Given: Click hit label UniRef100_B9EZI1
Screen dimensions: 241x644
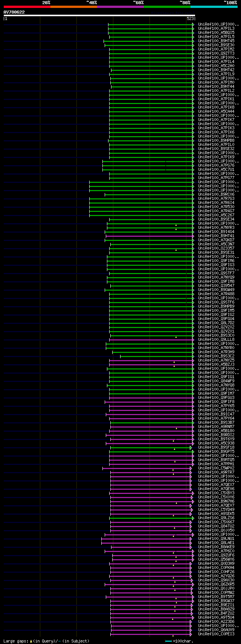Looking at the screenshot, I should click(x=216, y=605).
